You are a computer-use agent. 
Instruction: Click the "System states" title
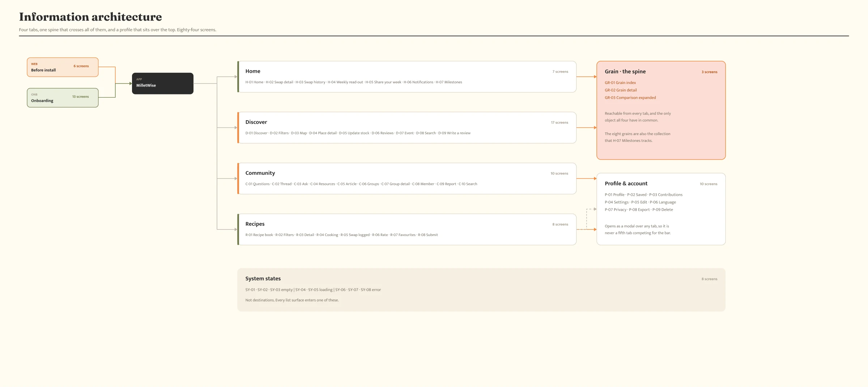[263, 279]
